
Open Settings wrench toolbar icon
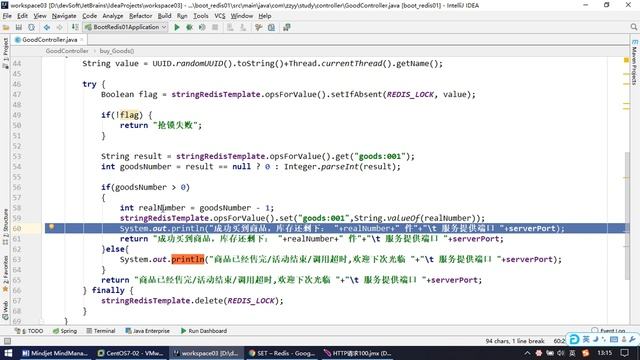pos(258,27)
